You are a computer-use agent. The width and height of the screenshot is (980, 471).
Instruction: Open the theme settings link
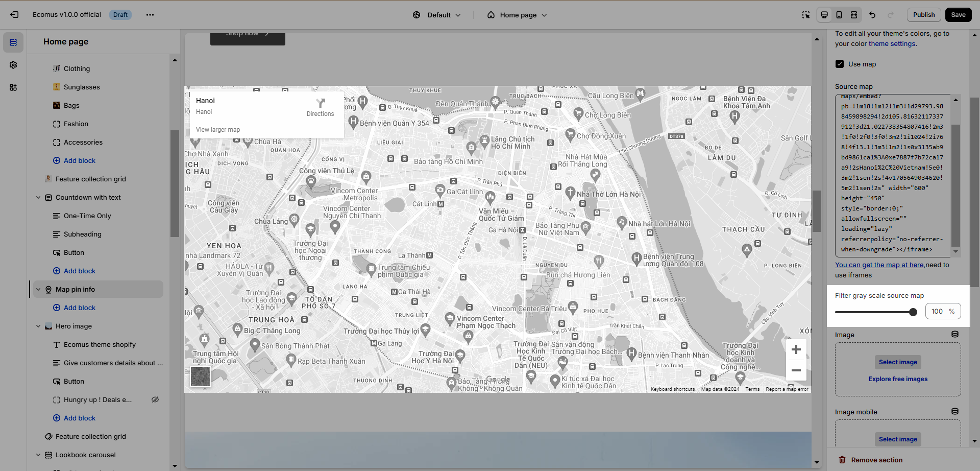pyautogui.click(x=892, y=44)
